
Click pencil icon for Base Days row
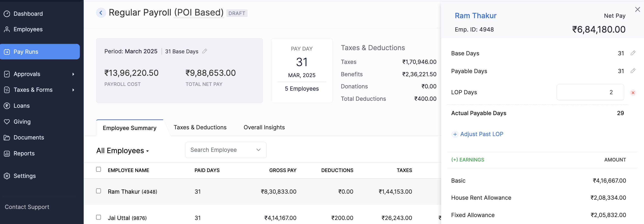(x=633, y=53)
